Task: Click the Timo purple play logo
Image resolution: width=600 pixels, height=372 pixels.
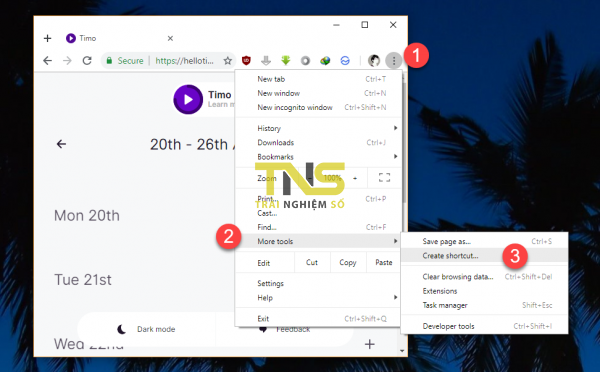Action: pos(188,100)
